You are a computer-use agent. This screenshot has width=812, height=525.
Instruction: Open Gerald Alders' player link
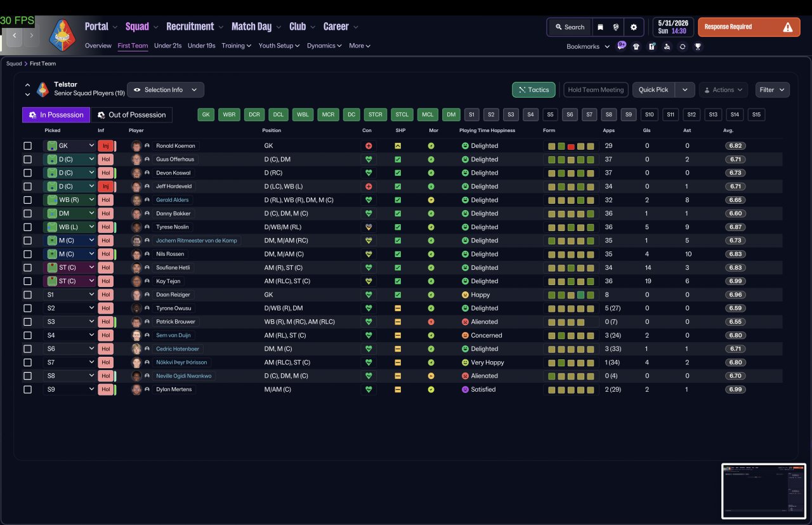(x=173, y=200)
